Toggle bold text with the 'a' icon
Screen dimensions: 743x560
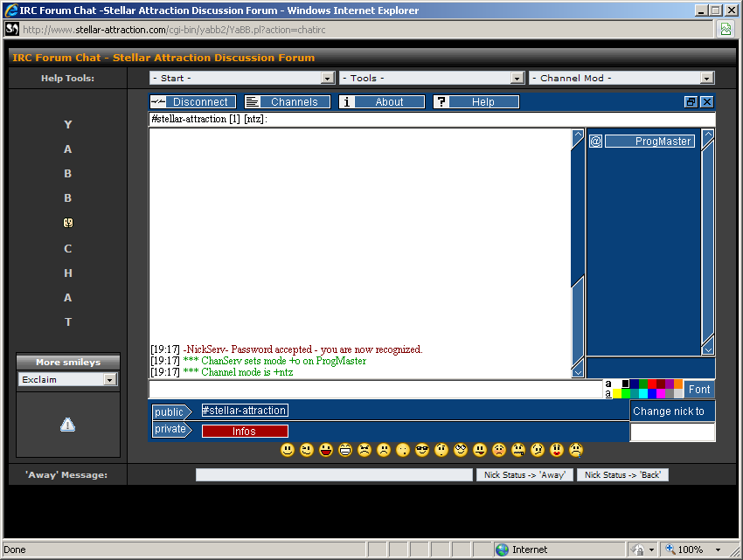pyautogui.click(x=608, y=384)
